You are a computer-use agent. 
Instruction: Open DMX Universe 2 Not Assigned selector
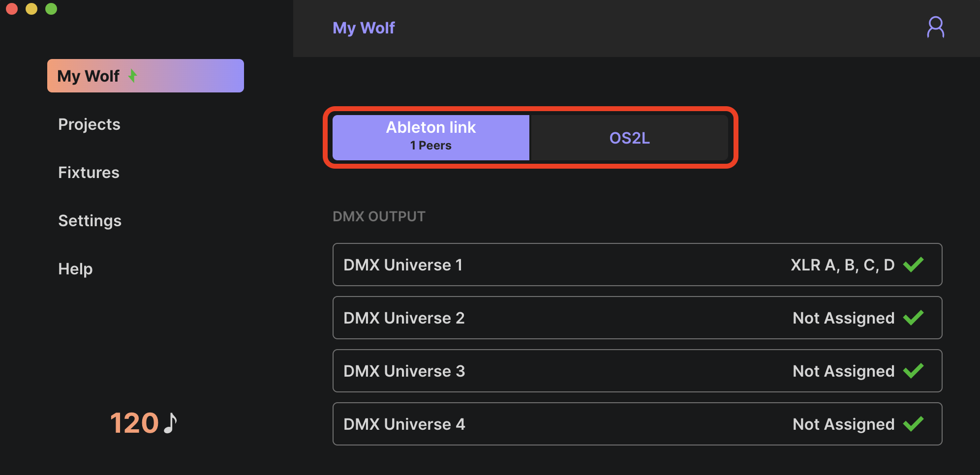[x=843, y=318]
